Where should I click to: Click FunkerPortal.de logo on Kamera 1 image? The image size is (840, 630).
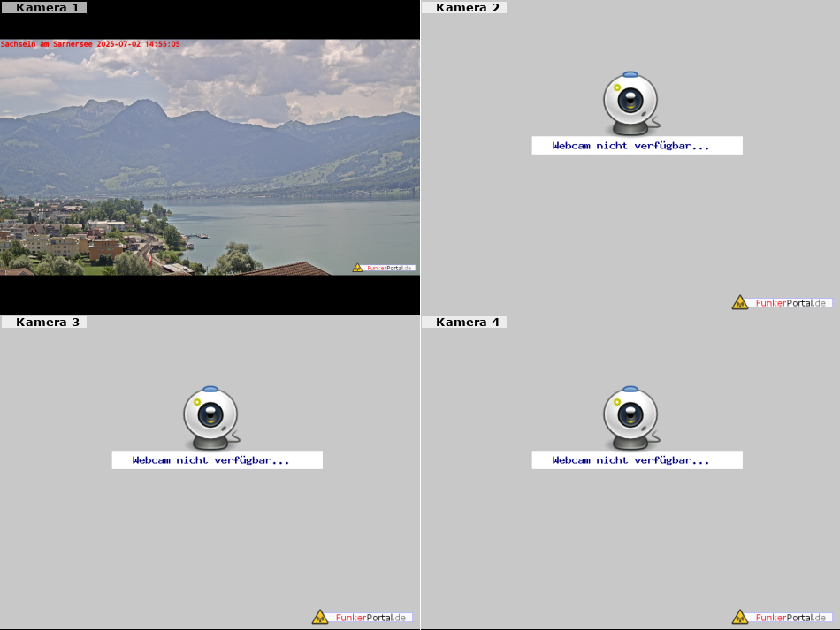coord(384,268)
